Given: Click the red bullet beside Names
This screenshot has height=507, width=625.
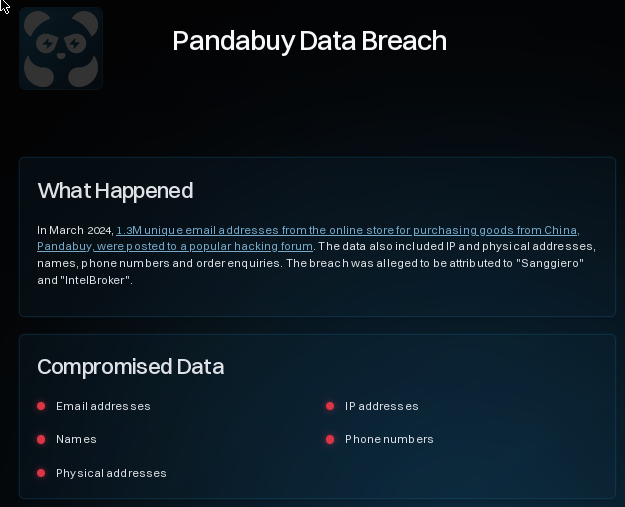Looking at the screenshot, I should tap(41, 439).
